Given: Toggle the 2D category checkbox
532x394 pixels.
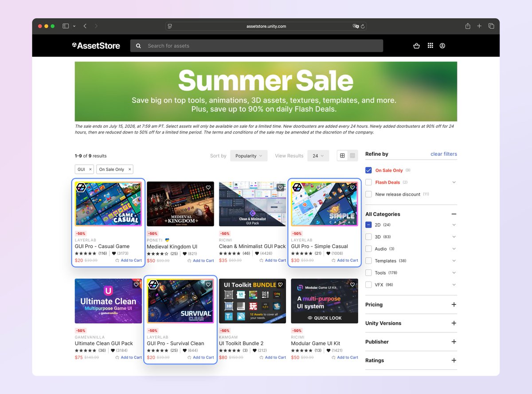Looking at the screenshot, I should click(x=368, y=225).
